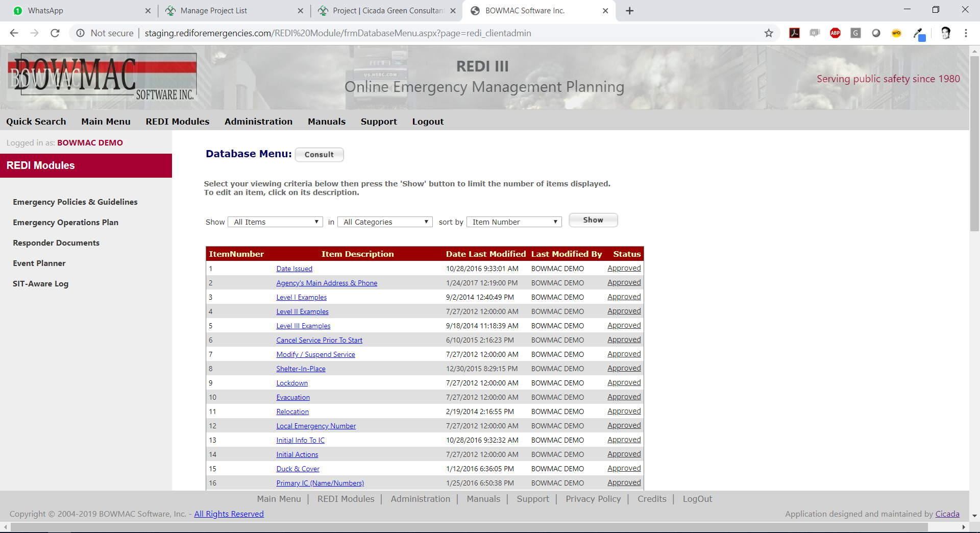This screenshot has width=980, height=533.
Task: Click Approved status for Initial Actions row
Action: (624, 454)
